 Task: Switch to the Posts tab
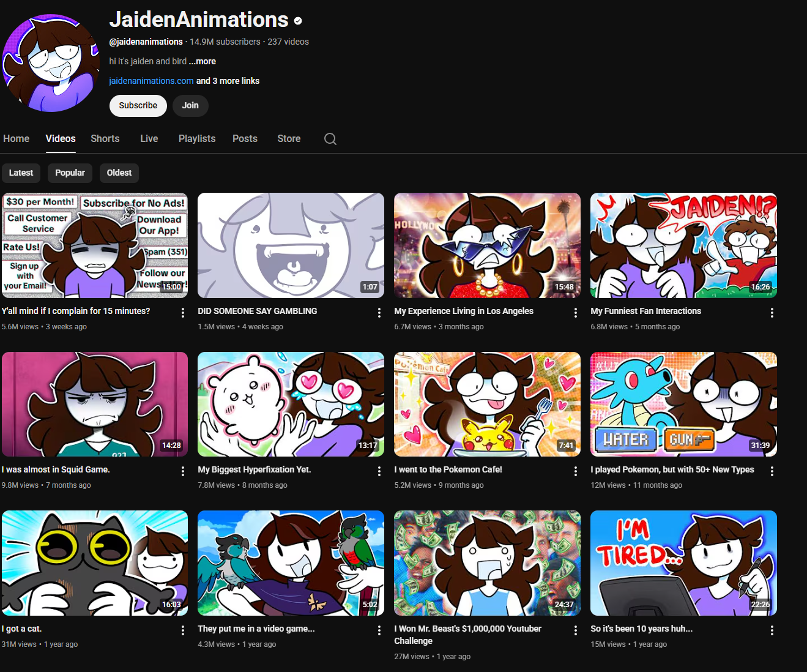click(x=245, y=139)
